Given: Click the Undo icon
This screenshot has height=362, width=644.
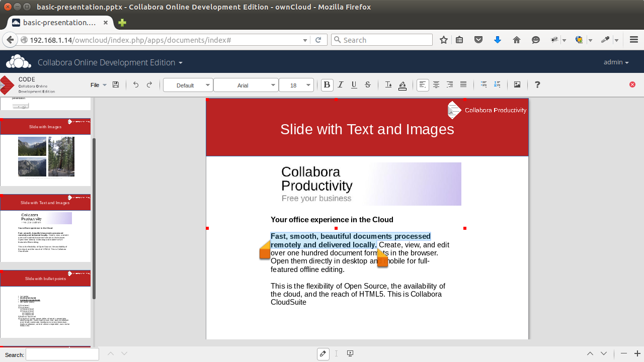Looking at the screenshot, I should [135, 84].
